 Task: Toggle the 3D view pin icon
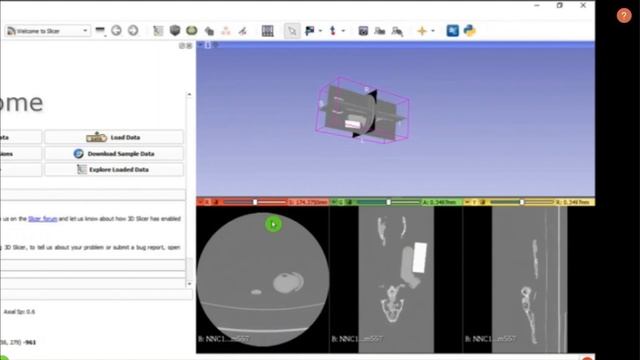(200, 44)
